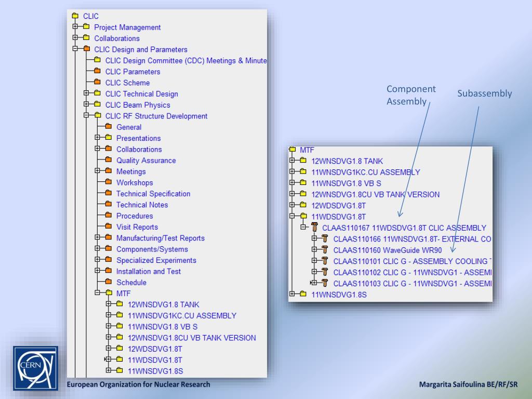532x399 pixels.
Task: Select CLIC Design Committee (CDC) Meetings entry
Action: click(x=186, y=61)
